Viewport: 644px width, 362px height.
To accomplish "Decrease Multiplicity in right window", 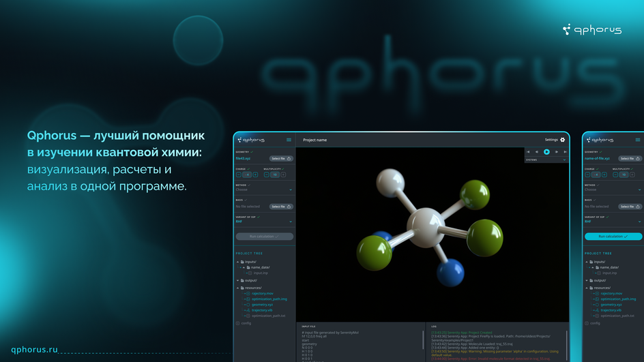I will pos(615,175).
